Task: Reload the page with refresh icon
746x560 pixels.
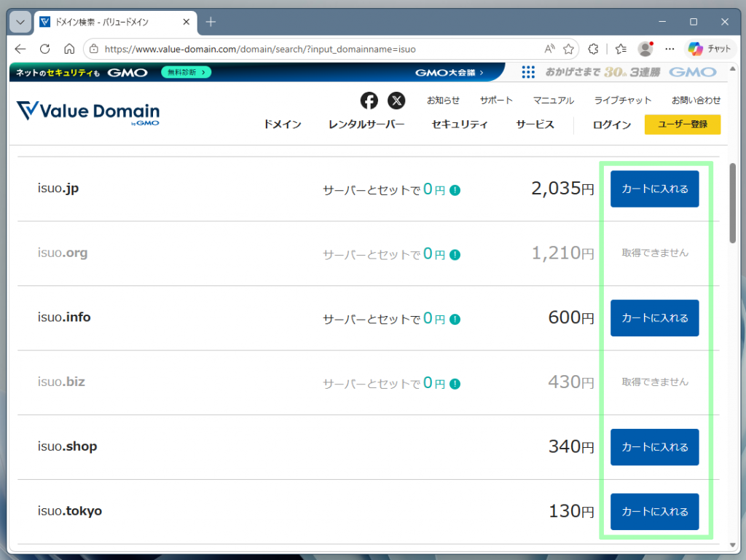Action: click(x=44, y=49)
